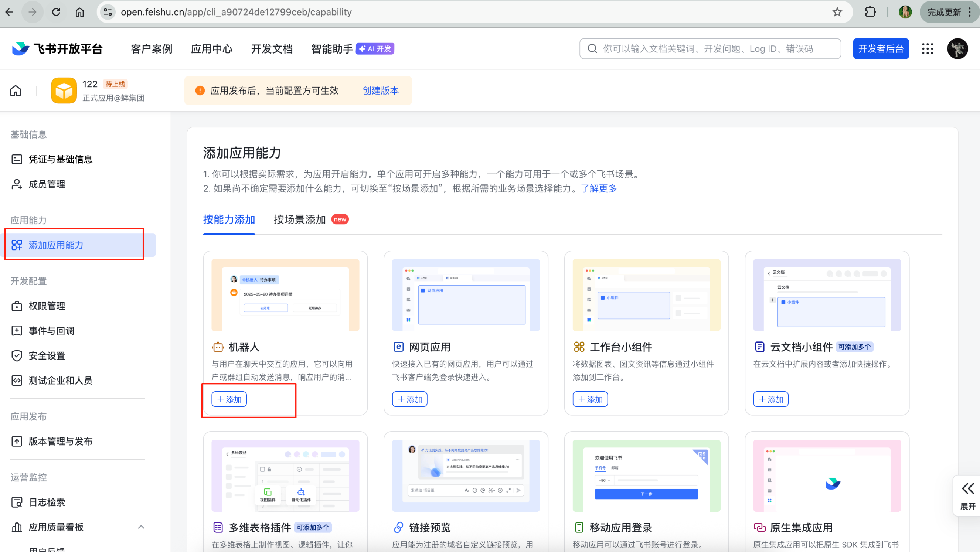
Task: Open 开发文档 in top navigation
Action: [272, 49]
